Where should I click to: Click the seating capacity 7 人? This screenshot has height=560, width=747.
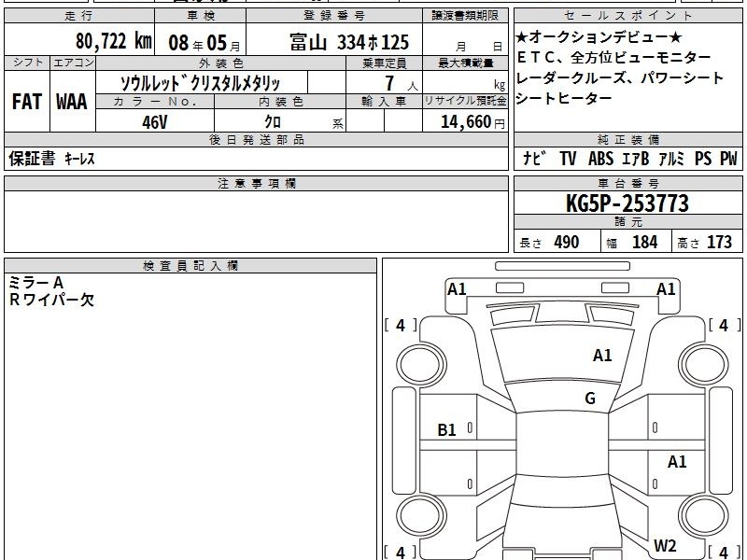click(x=401, y=83)
